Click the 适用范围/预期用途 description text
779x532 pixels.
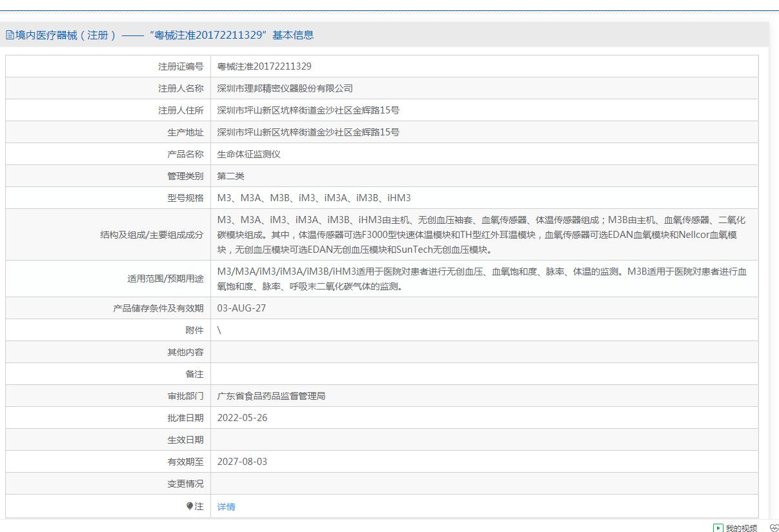482,279
